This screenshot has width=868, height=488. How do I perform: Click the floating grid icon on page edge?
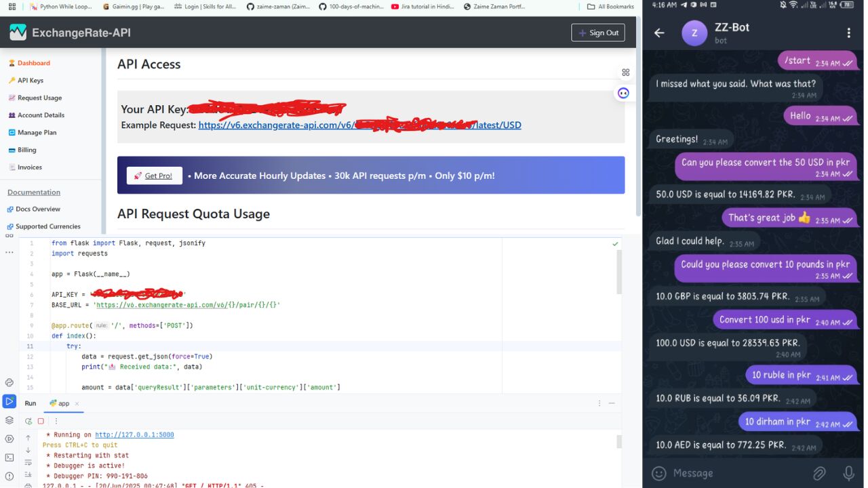click(625, 73)
